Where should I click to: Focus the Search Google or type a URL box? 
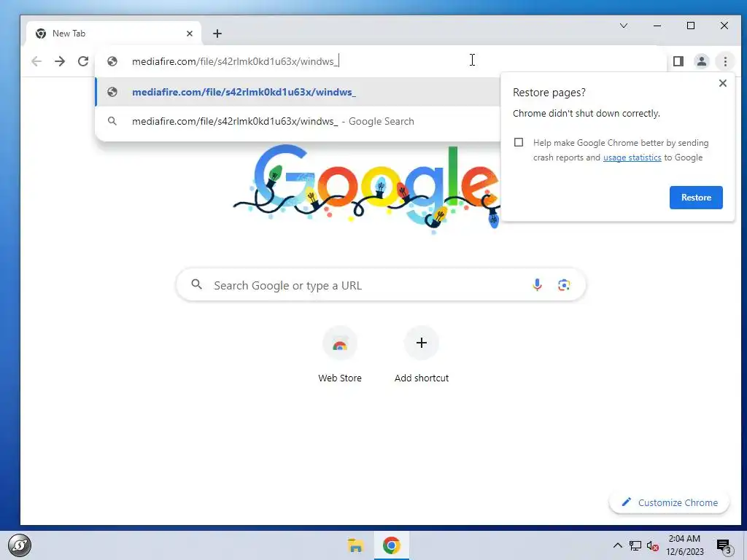coord(381,285)
